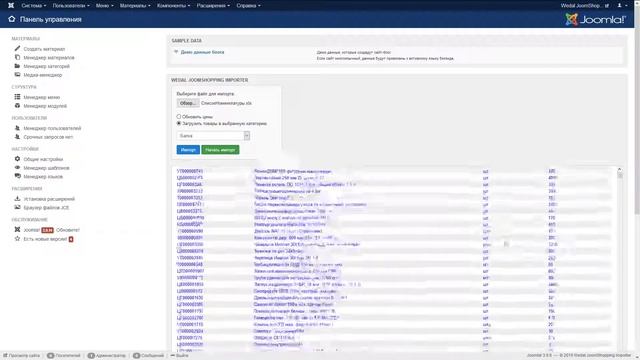Click the Медиа-менеджер image icon

(17, 75)
